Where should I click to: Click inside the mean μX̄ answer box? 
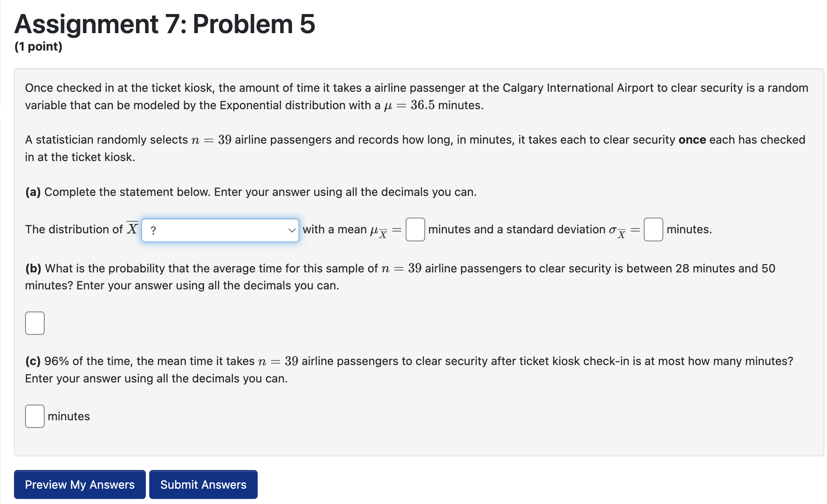415,229
